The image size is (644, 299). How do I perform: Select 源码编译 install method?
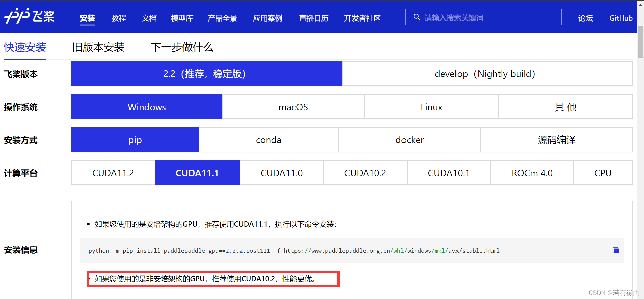[557, 140]
